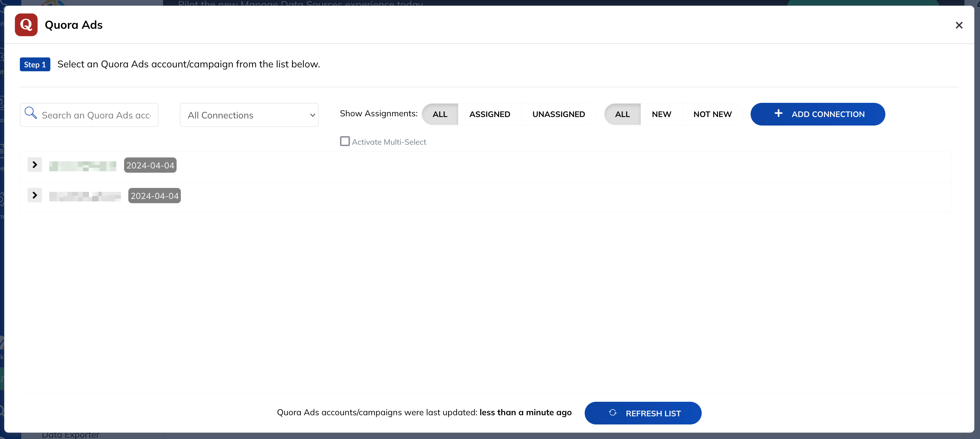Select the NOT NEW filter tab
This screenshot has width=980, height=439.
(x=712, y=114)
